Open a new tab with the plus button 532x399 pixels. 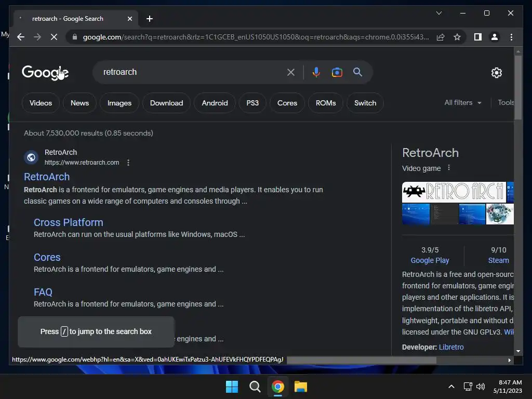tap(150, 19)
